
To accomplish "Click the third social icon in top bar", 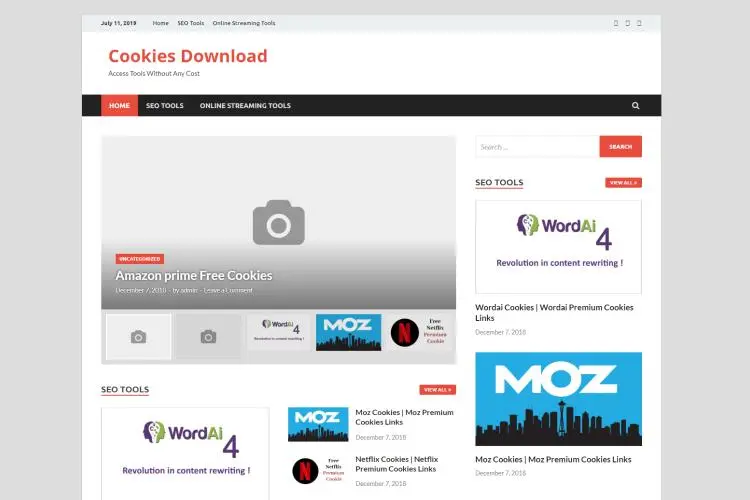I will tap(639, 23).
